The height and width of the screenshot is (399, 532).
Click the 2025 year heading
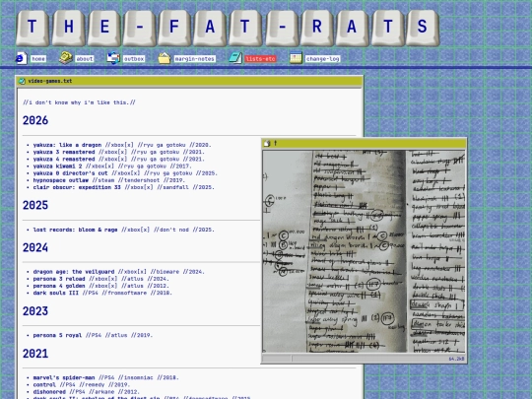[35, 205]
